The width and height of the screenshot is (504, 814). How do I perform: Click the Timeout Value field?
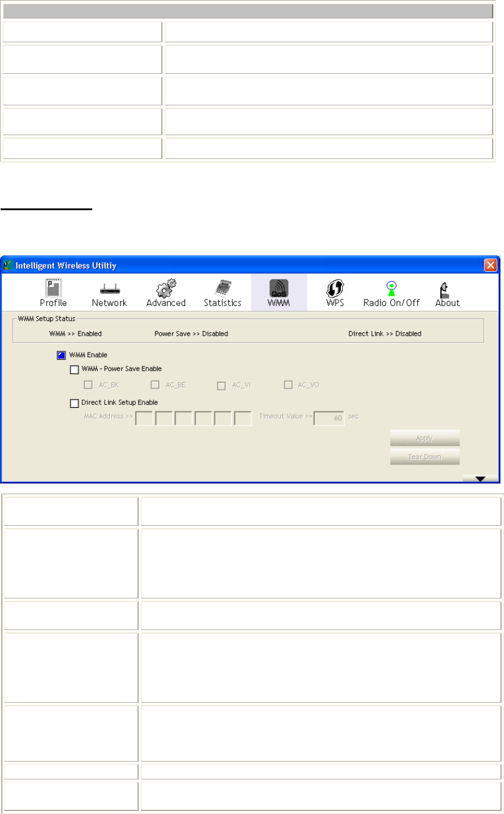[x=329, y=418]
